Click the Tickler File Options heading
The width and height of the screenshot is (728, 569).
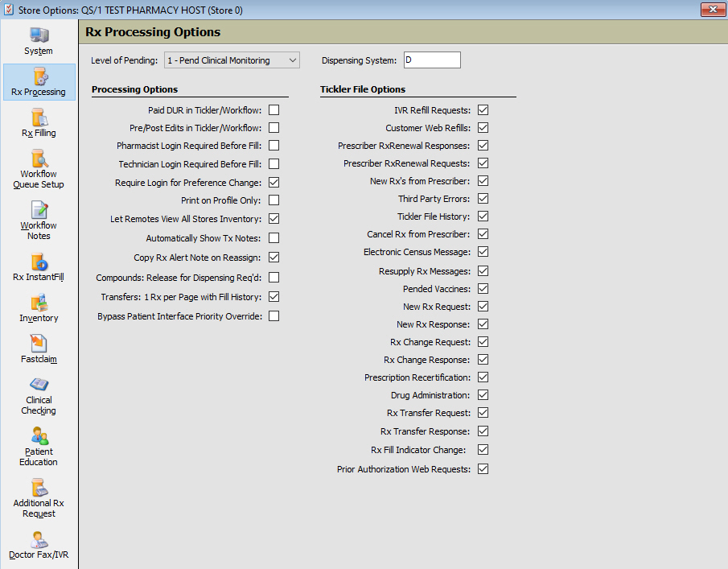click(363, 89)
